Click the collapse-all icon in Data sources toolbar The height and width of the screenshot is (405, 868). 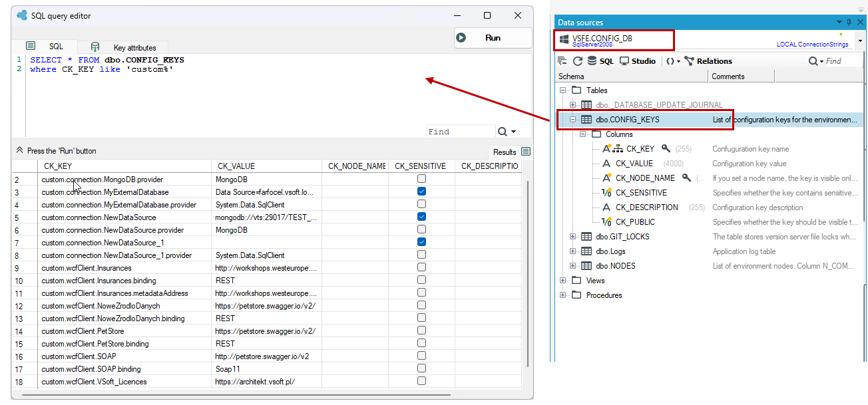click(562, 61)
